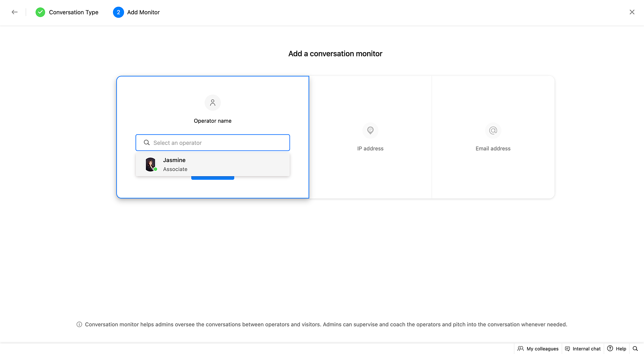The height and width of the screenshot is (354, 644).
Task: Click the back arrow icon
Action: point(14,12)
